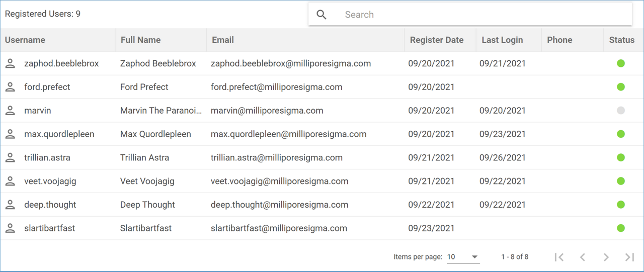Click user icon next to marvin
This screenshot has width=644, height=272.
point(10,111)
